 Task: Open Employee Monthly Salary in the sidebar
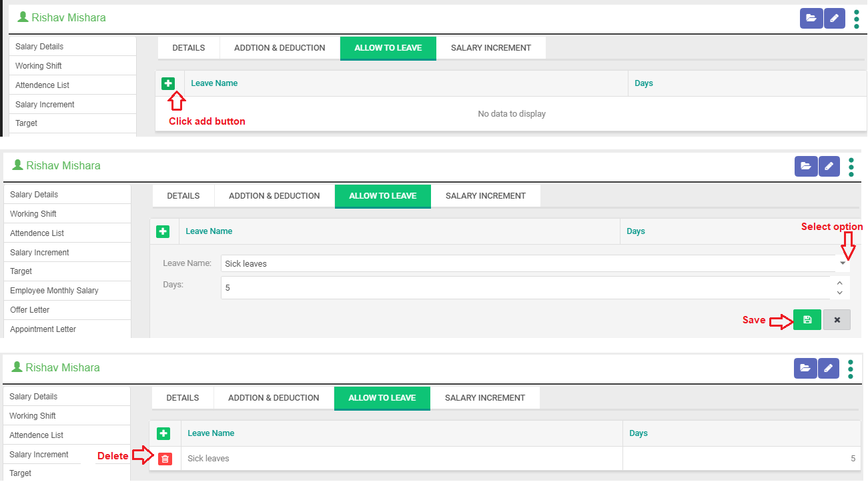coord(54,291)
